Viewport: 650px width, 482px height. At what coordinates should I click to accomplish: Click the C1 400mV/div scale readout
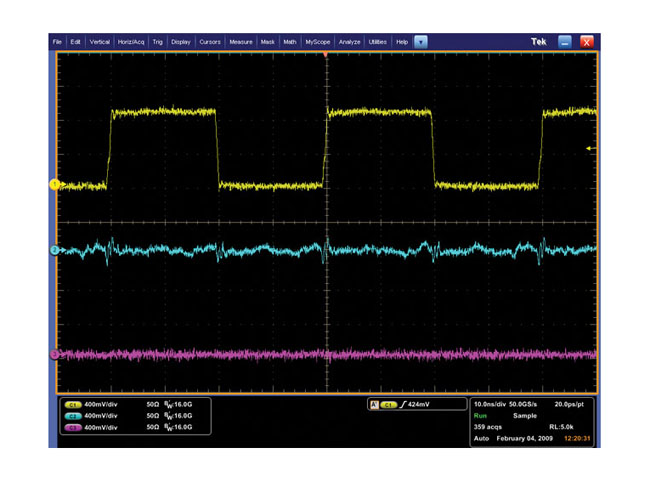point(101,404)
